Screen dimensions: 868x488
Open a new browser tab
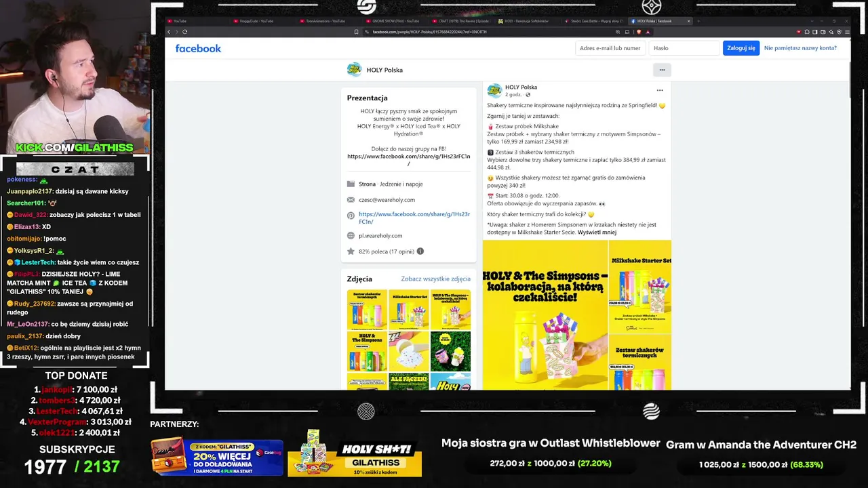(698, 21)
